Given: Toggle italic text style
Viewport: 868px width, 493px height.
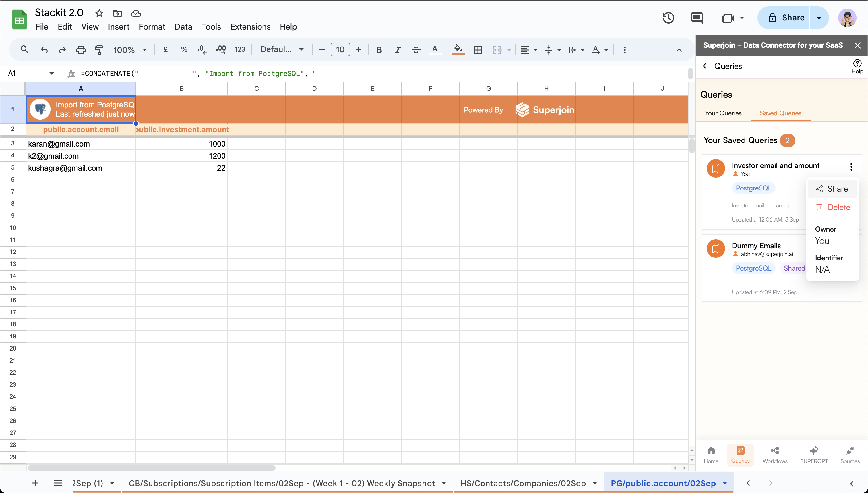Looking at the screenshot, I should (398, 50).
